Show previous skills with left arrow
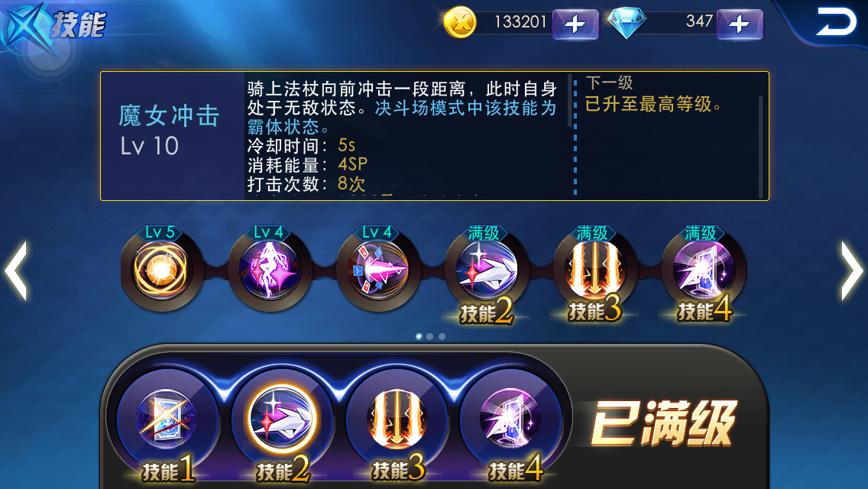868x489 pixels. [x=16, y=270]
